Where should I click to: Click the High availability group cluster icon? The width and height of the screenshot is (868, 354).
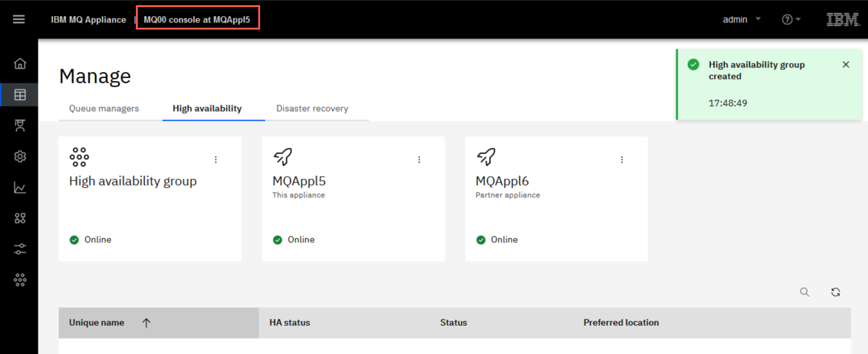click(x=79, y=157)
